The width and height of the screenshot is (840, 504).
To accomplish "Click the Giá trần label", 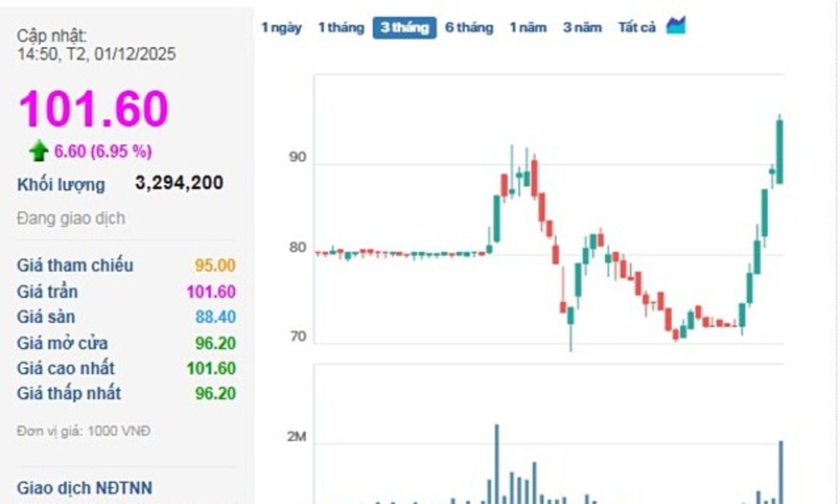I will click(x=47, y=291).
